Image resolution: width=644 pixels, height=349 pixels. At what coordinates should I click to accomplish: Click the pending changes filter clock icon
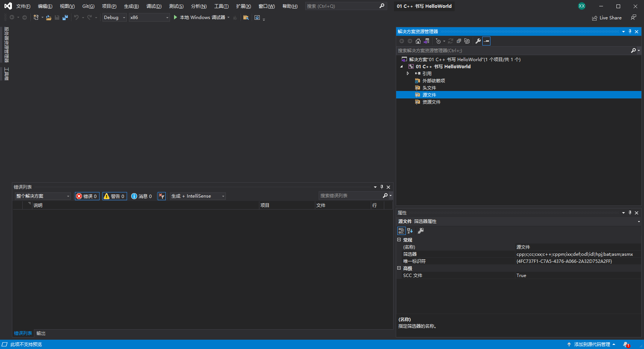pos(438,41)
